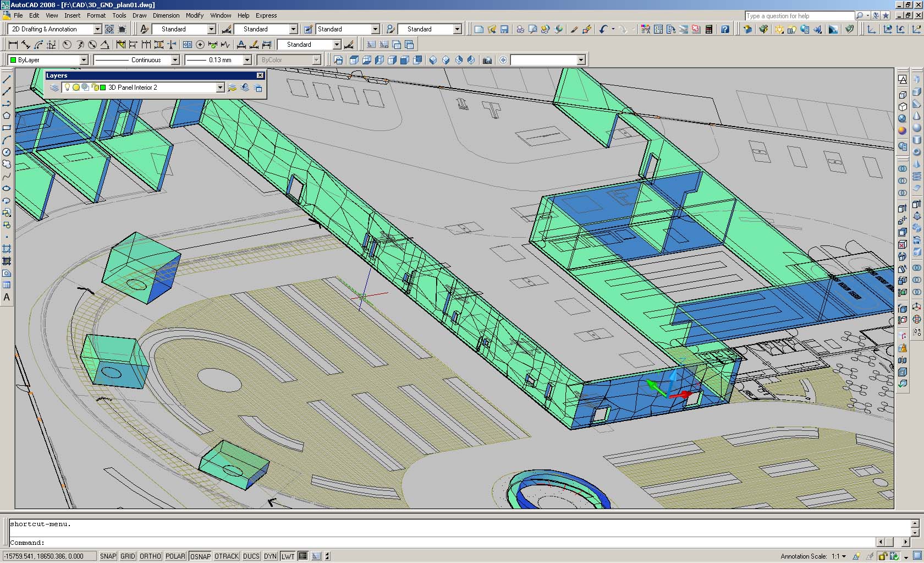Select the Rectangle draw tool
This screenshot has width=924, height=563.
point(7,128)
